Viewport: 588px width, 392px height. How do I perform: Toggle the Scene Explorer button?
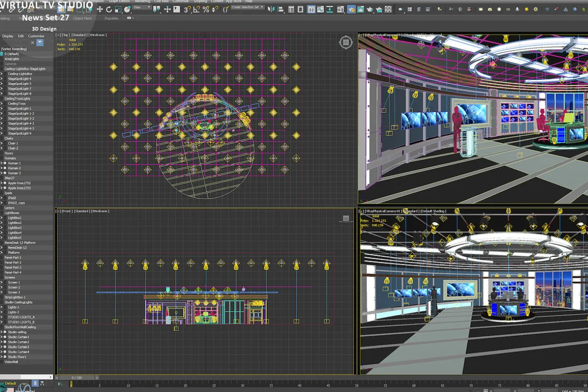click(x=291, y=9)
